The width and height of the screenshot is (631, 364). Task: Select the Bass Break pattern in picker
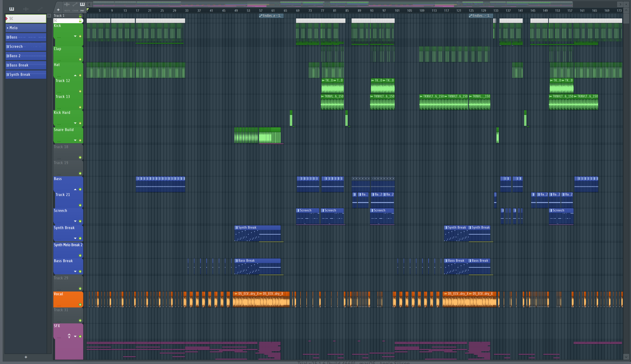[26, 65]
